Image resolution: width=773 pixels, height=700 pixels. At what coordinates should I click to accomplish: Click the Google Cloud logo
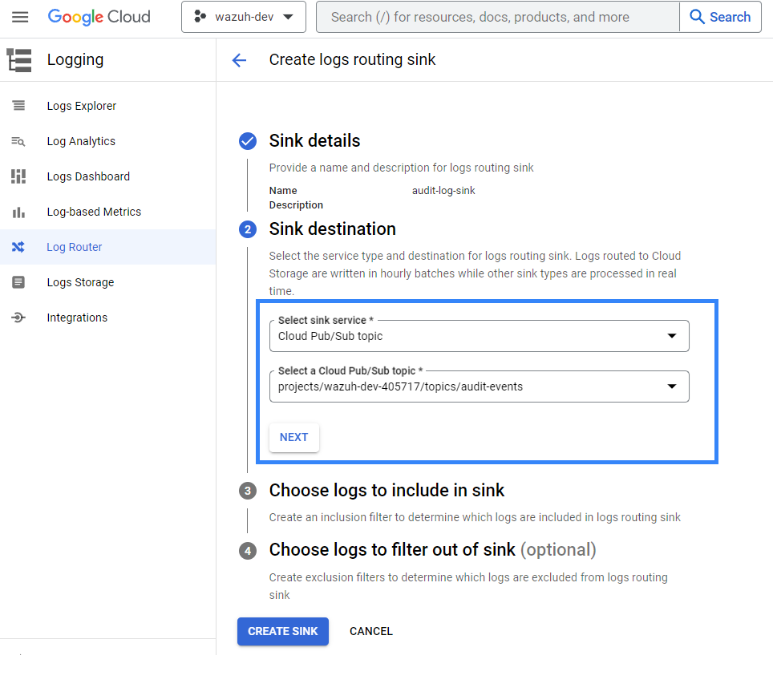coord(99,17)
